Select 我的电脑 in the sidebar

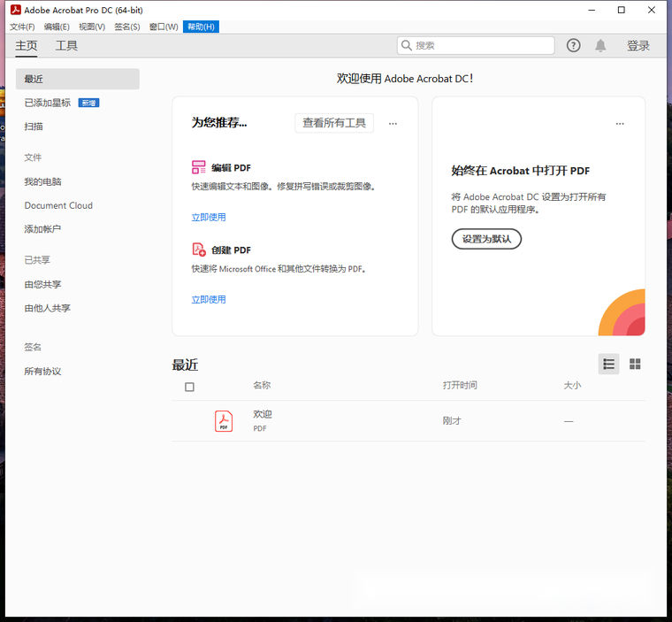[x=42, y=181]
